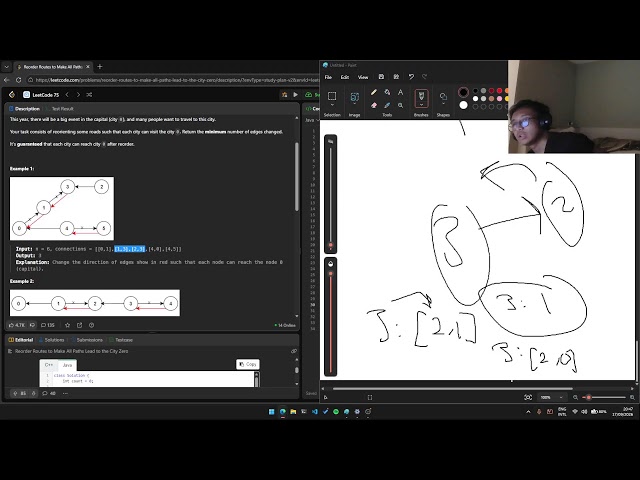640x480 pixels.
Task: Switch to the Test Result tab
Action: [60, 109]
